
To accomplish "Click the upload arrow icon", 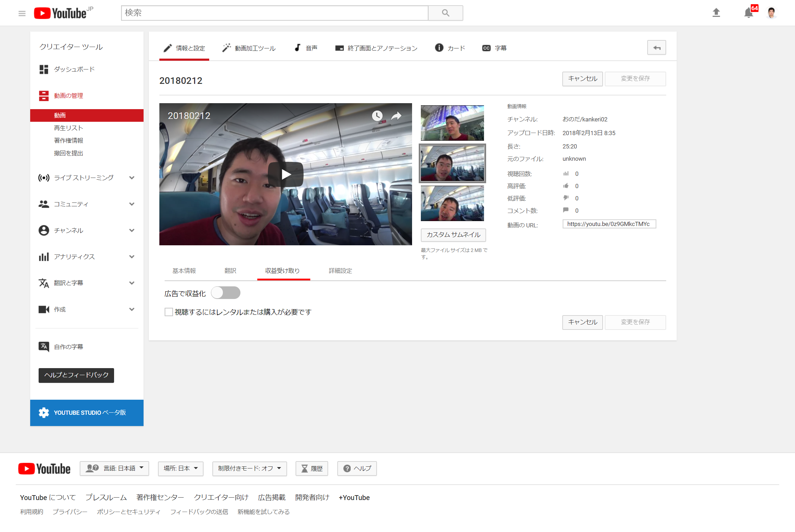I will 716,13.
